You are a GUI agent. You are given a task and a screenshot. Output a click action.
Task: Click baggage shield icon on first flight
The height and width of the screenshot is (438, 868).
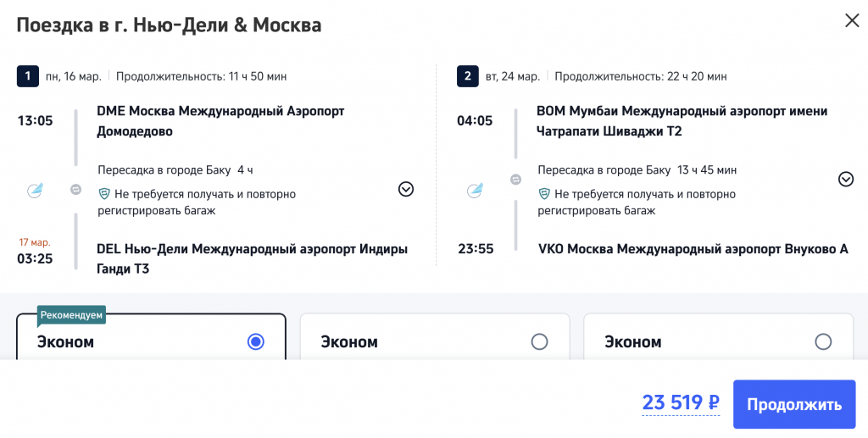104,194
